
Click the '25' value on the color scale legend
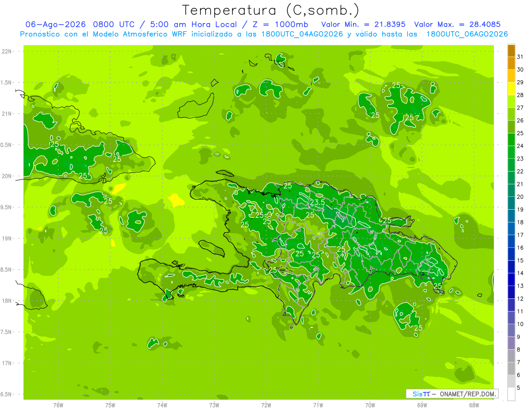pyautogui.click(x=520, y=133)
